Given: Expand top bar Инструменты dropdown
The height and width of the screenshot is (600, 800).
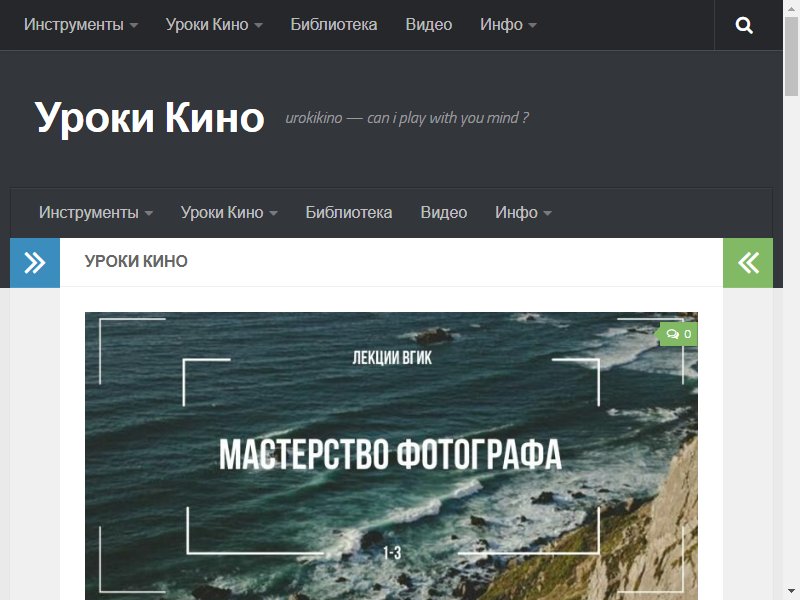Looking at the screenshot, I should tap(81, 24).
